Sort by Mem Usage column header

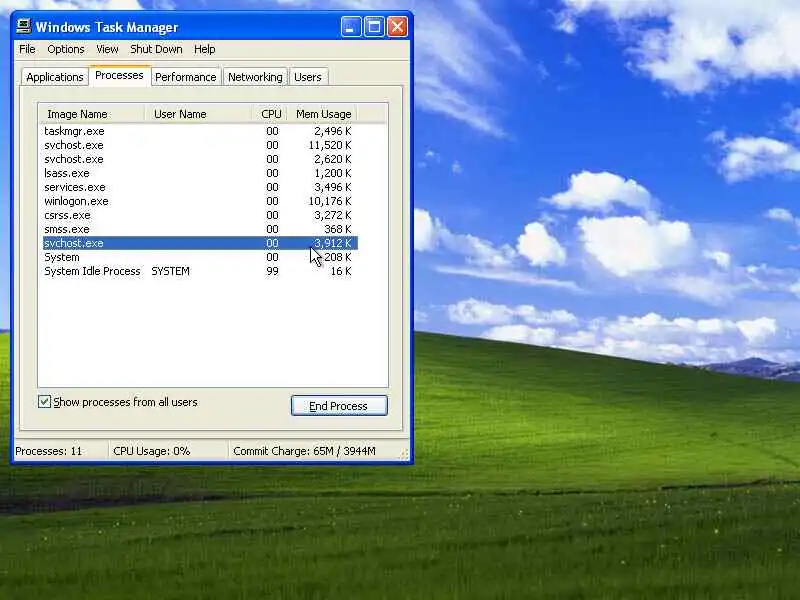[323, 114]
